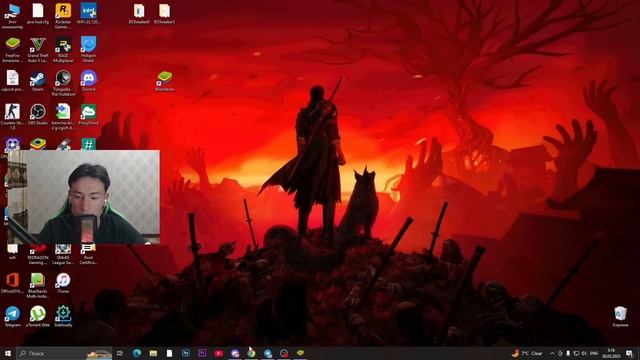Screen dimensions: 640x360
Task: Launch Grand Theft Auto V shortcut
Action: pos(38,50)
